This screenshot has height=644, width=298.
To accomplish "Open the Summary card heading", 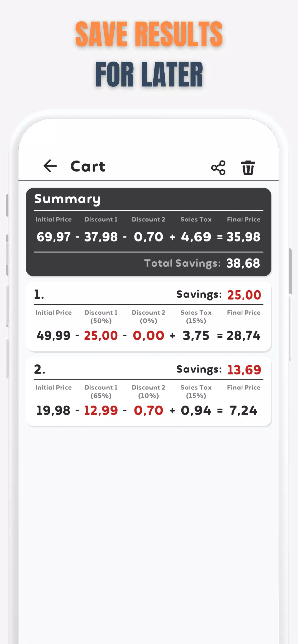I will [x=67, y=199].
